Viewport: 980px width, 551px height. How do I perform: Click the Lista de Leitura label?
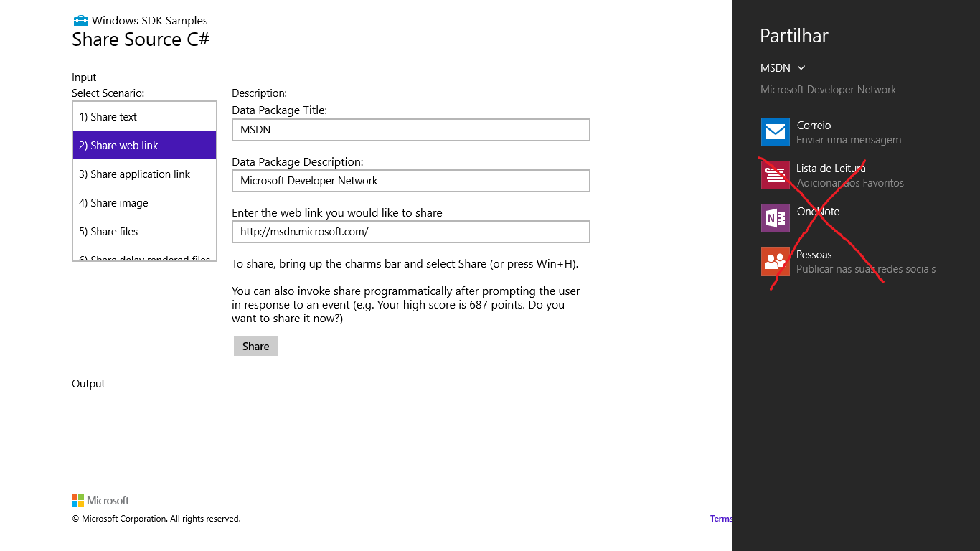831,169
